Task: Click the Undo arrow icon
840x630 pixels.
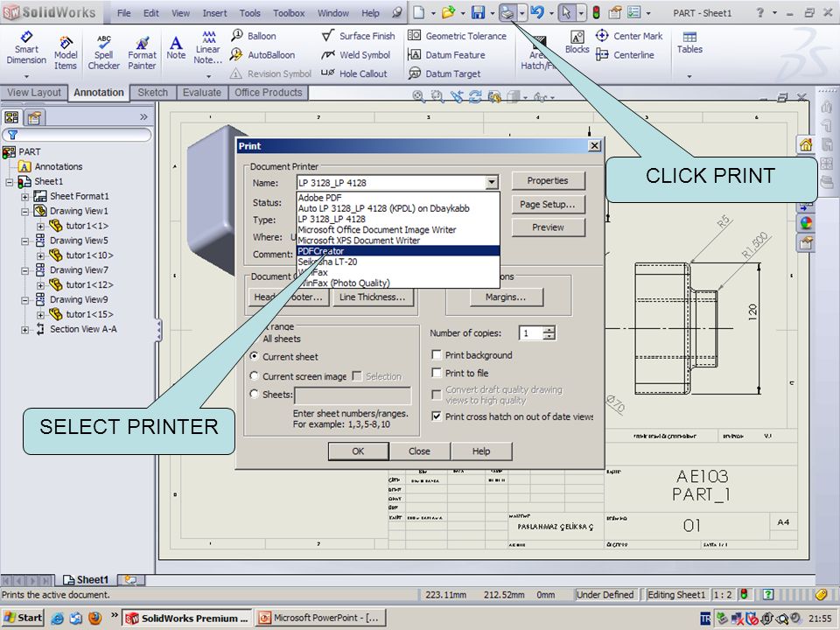Action: coord(537,11)
